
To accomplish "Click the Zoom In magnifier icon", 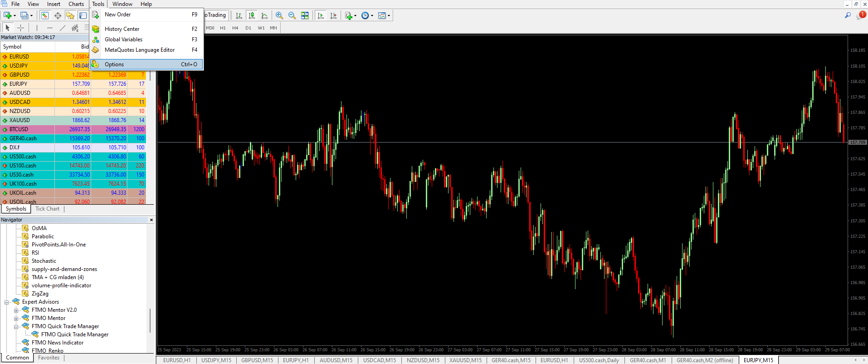I will pyautogui.click(x=279, y=15).
